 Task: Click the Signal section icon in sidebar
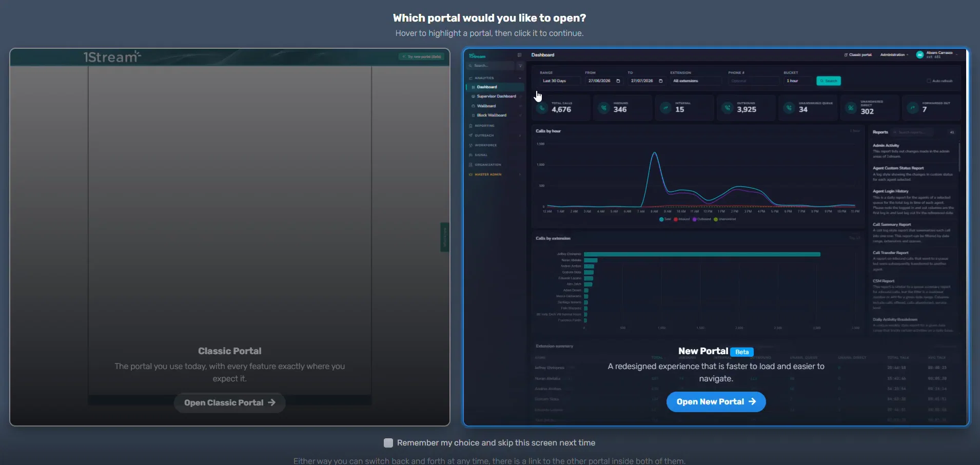(x=471, y=155)
